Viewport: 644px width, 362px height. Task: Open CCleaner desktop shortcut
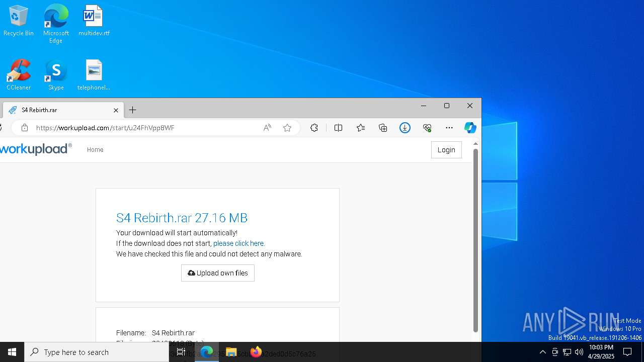click(19, 75)
